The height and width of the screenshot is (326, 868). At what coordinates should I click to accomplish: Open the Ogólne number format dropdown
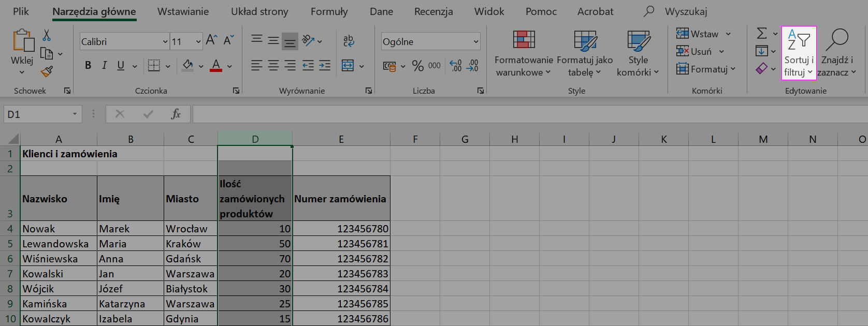pos(476,41)
